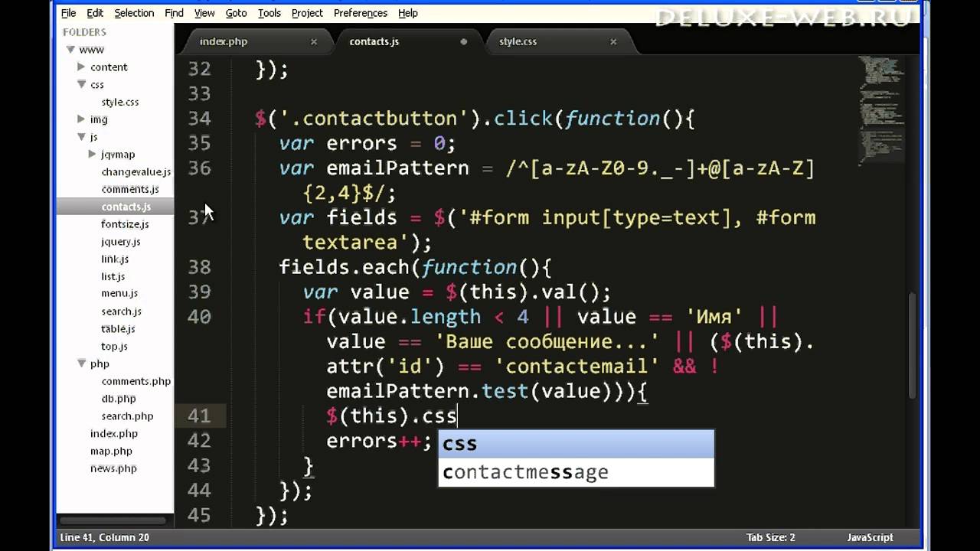
Task: Open table.js in the sidebar
Action: [x=118, y=328]
